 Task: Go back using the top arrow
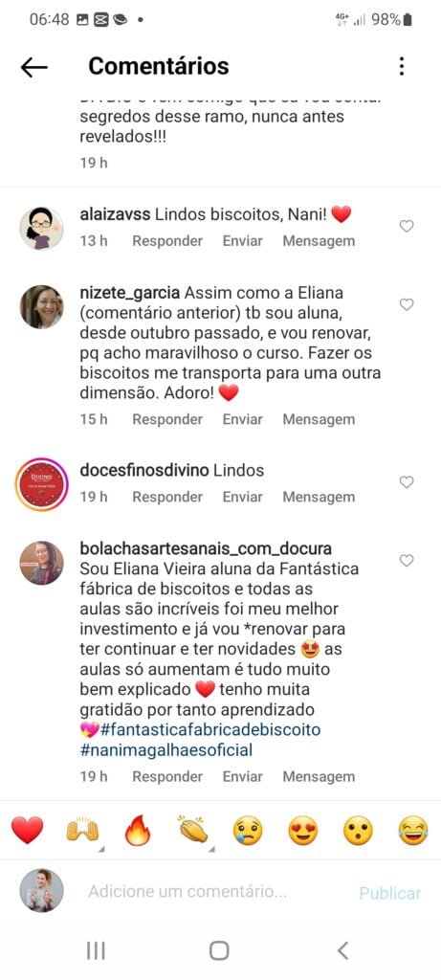coord(33,67)
